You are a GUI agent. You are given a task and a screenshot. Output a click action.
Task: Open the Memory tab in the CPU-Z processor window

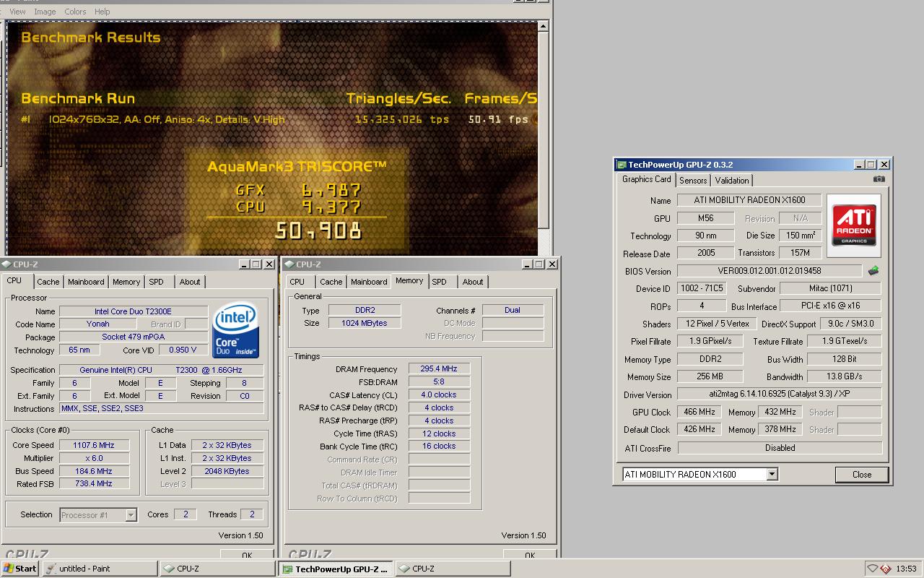pos(126,282)
